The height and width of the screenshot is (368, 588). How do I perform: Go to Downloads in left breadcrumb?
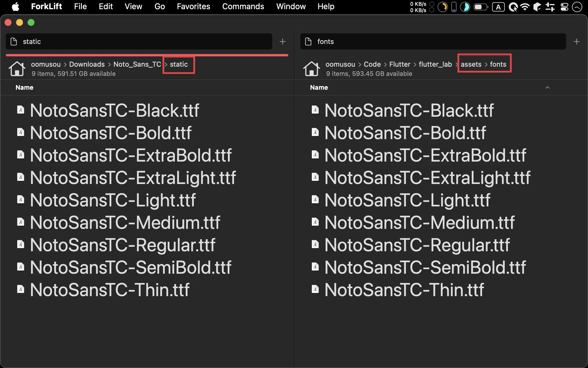87,64
